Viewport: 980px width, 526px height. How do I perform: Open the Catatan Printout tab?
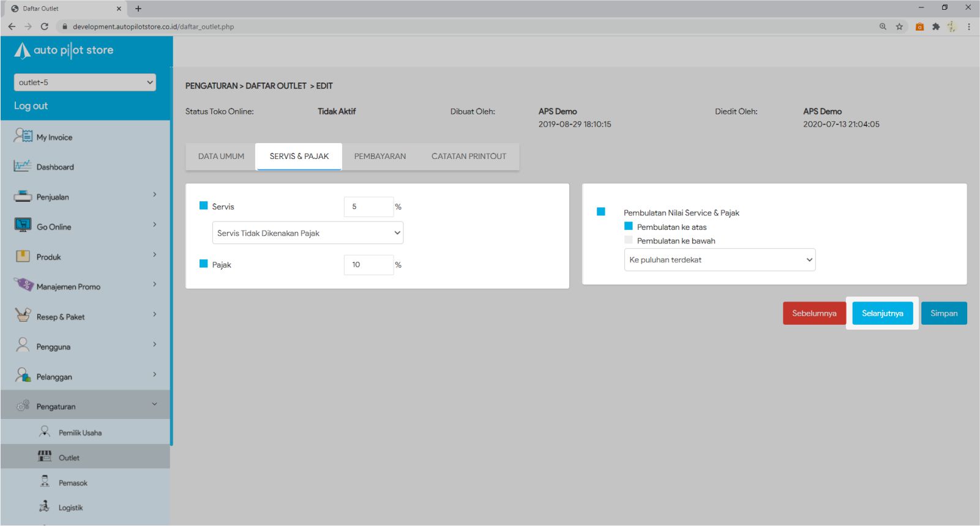point(468,157)
